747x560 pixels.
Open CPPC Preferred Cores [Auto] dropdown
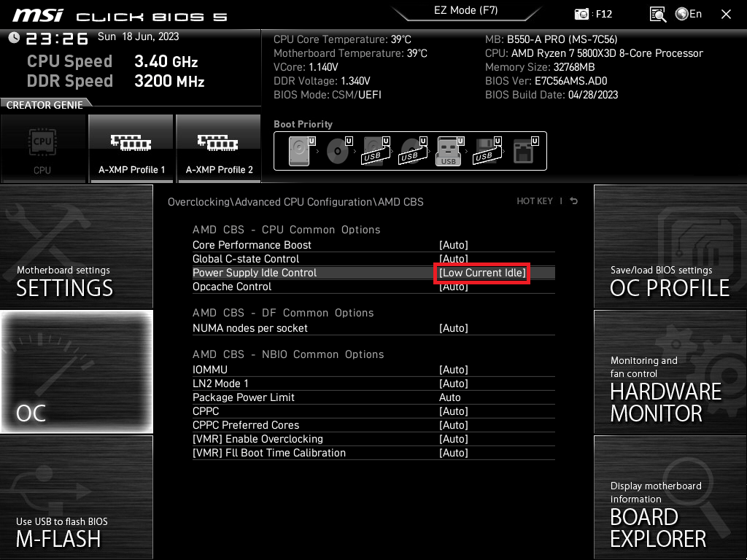click(x=454, y=425)
